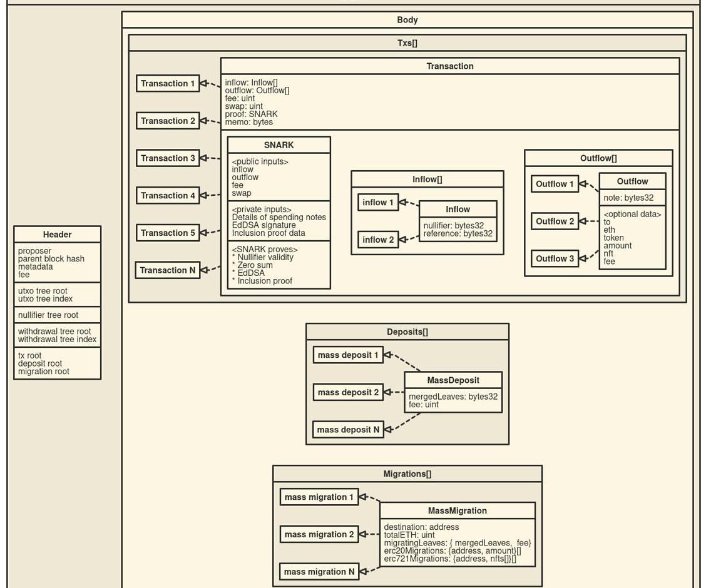Click 'utxo tree index' in Header

coord(45,299)
